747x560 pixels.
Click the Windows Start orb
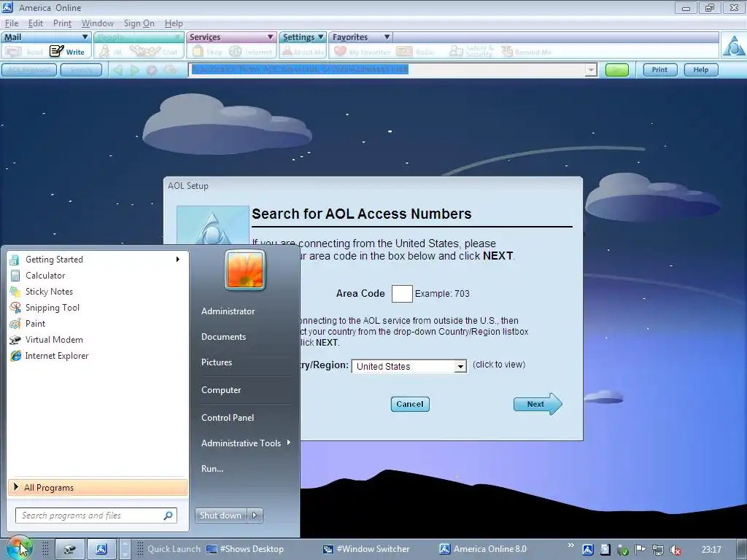coord(19,548)
